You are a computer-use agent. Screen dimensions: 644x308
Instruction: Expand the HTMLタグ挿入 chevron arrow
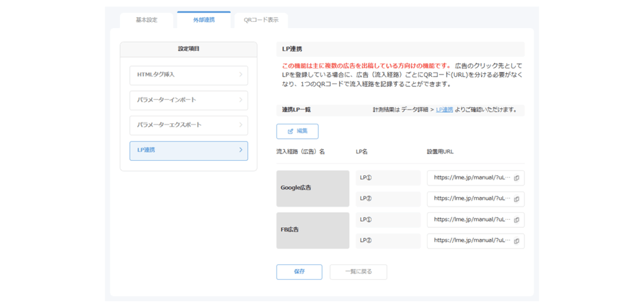[240, 75]
